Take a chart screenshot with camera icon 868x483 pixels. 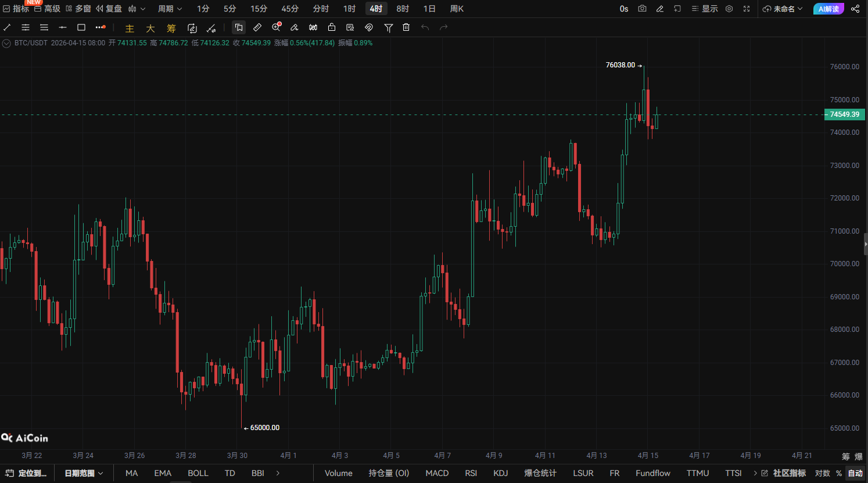pos(642,9)
